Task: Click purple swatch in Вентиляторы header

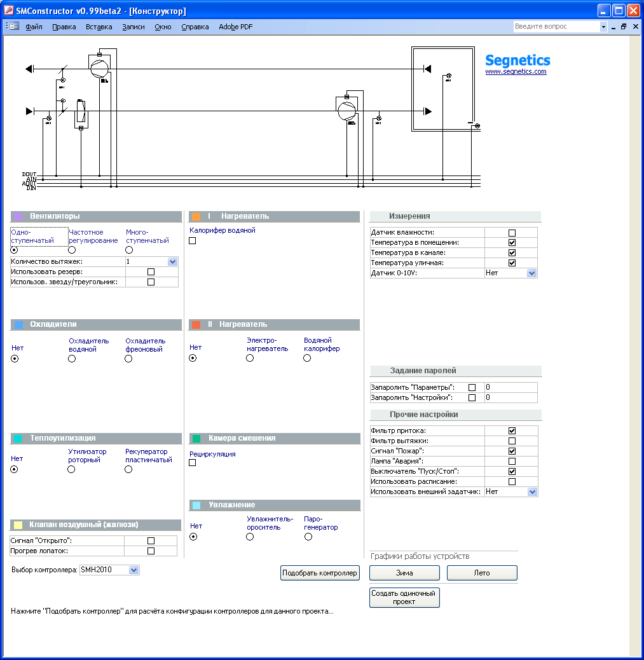Action: (x=18, y=217)
